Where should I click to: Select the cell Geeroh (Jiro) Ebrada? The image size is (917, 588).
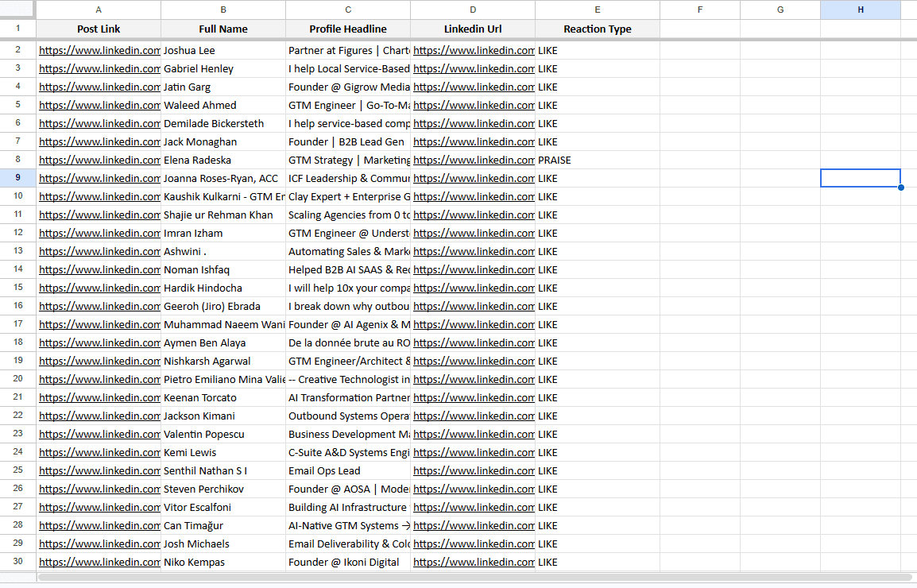[223, 306]
